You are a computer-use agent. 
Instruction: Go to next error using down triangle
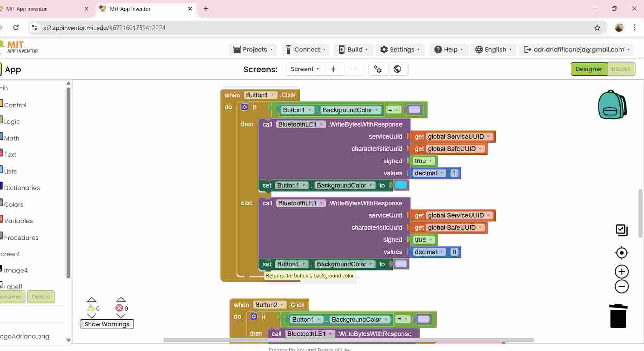click(121, 316)
